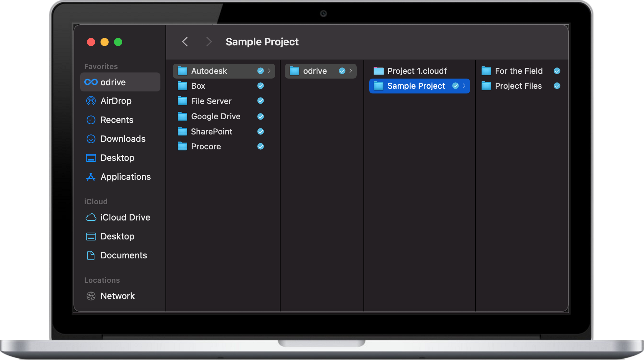644x360 pixels.
Task: Click the sync badge on Project Files
Action: click(x=557, y=86)
